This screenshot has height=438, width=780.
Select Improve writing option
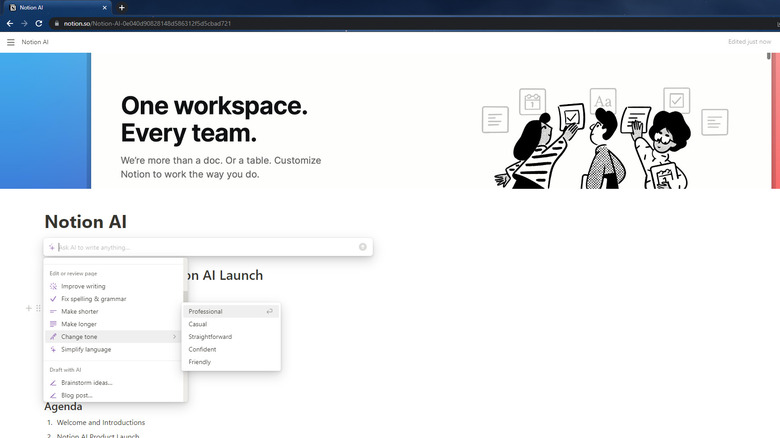point(112,286)
